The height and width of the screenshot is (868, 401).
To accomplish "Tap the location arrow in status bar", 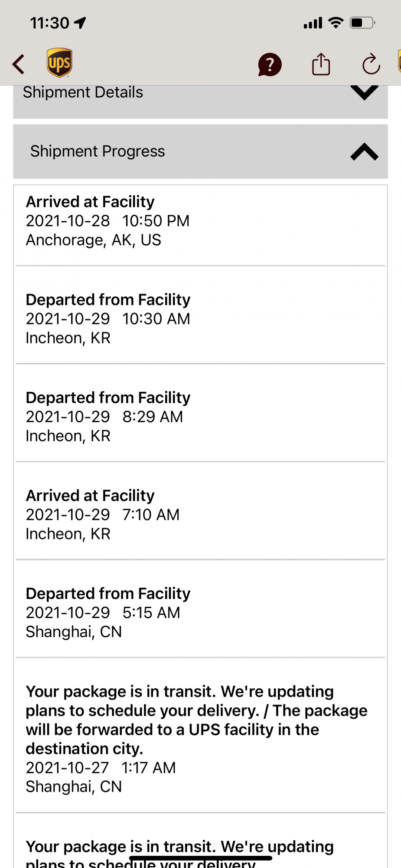I will coord(80,23).
